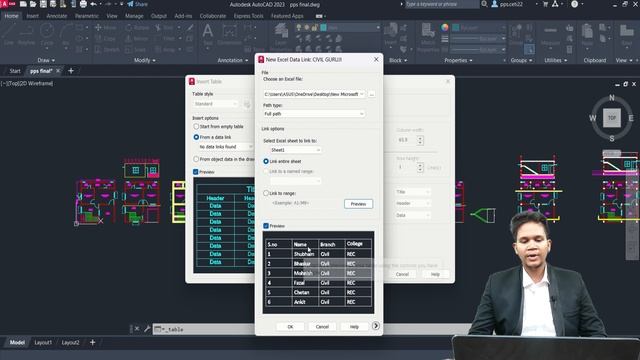Open the Sheet1 sheet selection dropdown
The width and height of the screenshot is (640, 360).
(296, 150)
